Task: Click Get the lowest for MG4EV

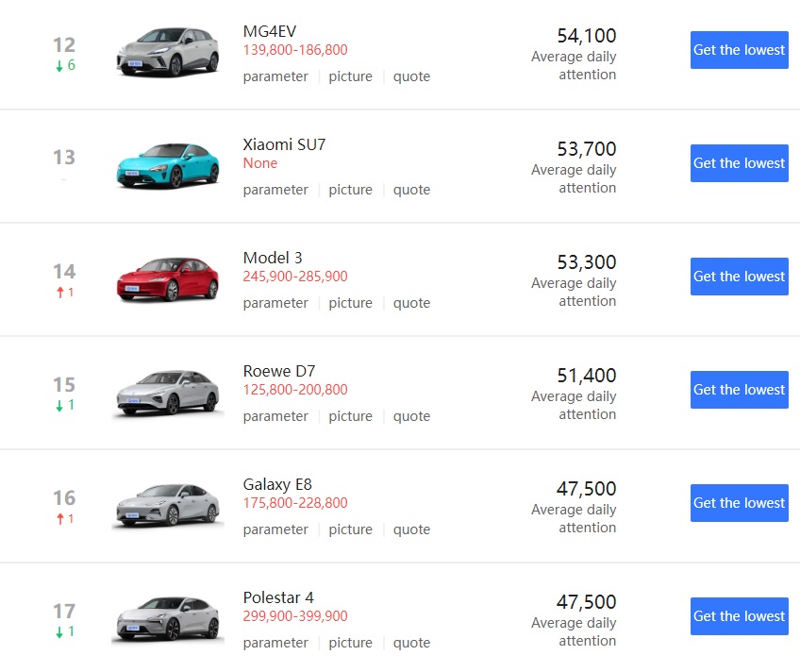Action: [739, 50]
